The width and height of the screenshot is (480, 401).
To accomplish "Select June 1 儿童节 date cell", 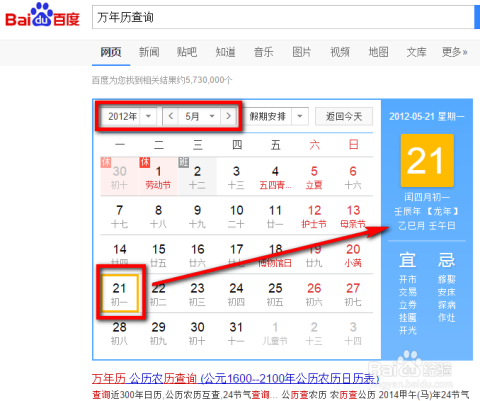I will 275,333.
